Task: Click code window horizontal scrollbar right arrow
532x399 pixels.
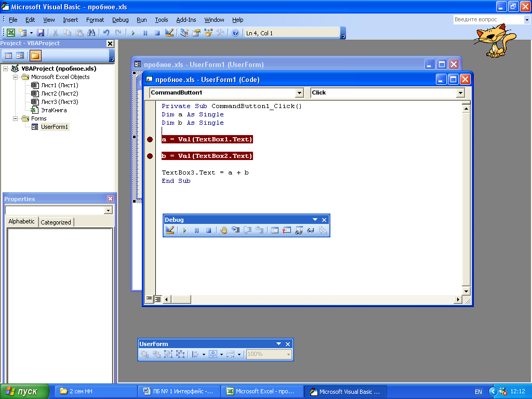Action: click(458, 299)
